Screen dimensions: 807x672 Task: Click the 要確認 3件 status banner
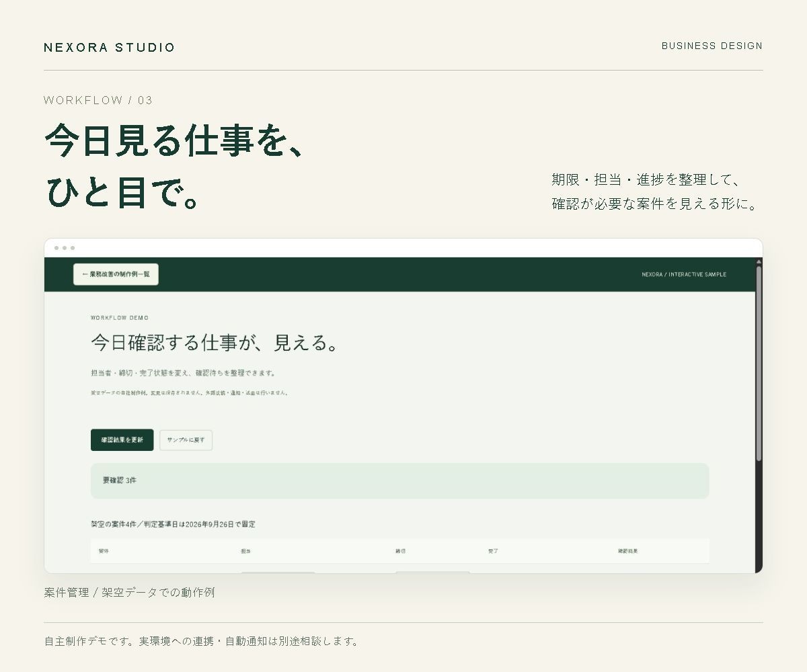pyautogui.click(x=399, y=480)
